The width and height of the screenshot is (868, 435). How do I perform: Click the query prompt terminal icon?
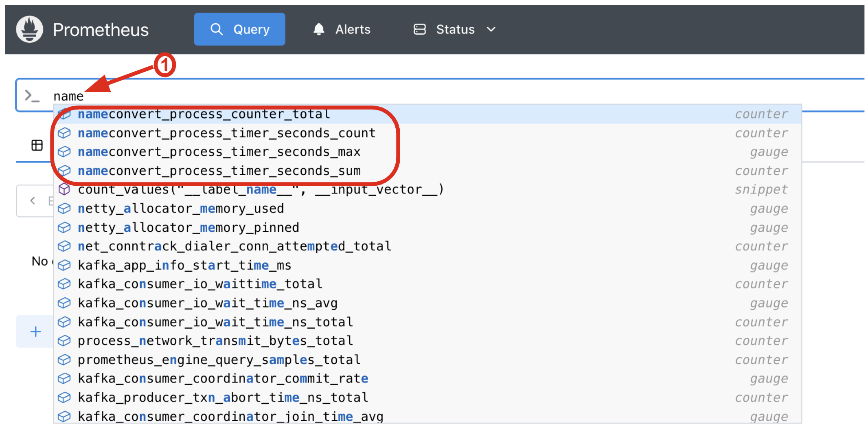pyautogui.click(x=32, y=96)
